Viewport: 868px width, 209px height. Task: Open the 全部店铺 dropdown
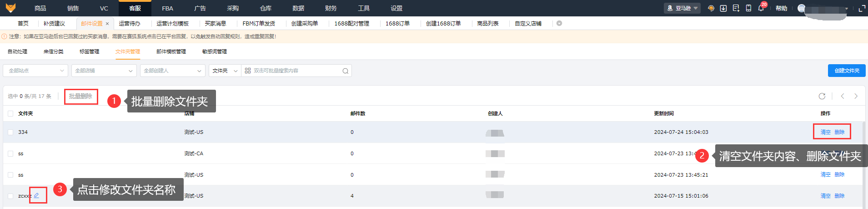tap(104, 71)
